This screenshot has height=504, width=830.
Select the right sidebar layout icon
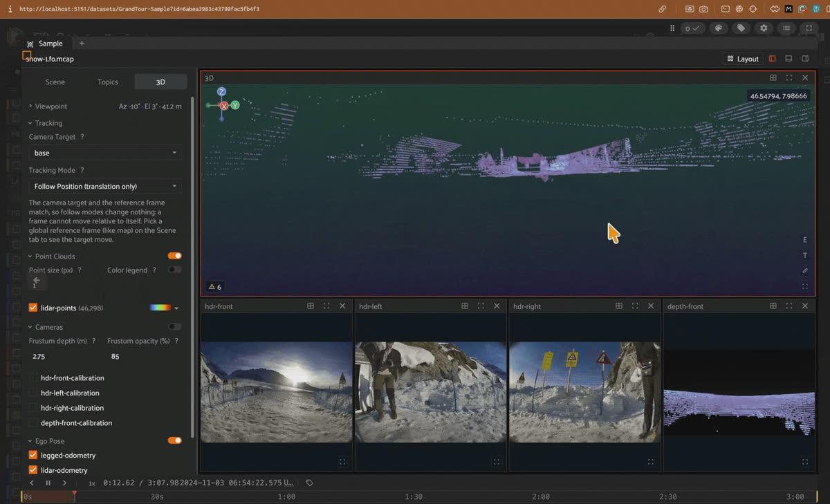805,59
